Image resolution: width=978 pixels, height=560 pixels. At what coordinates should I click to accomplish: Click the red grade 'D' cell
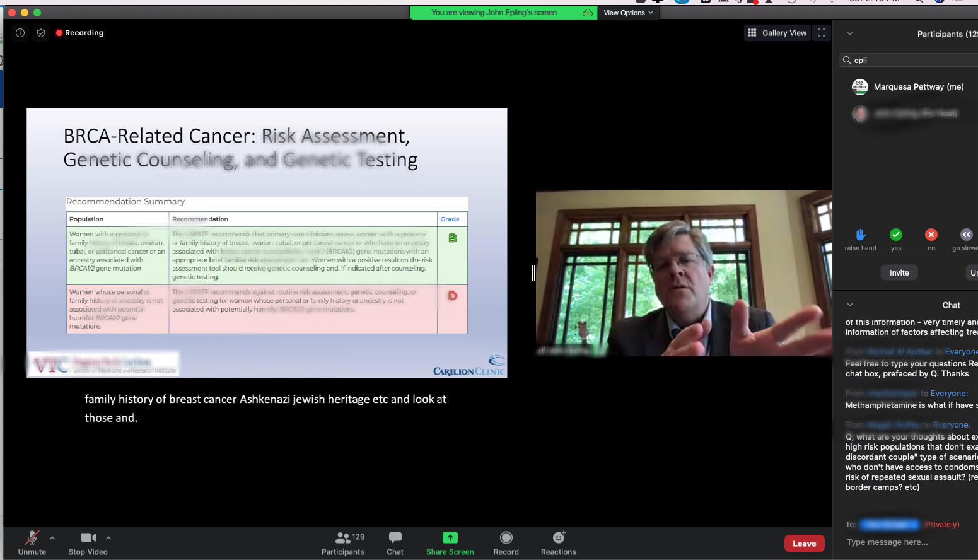pos(452,309)
